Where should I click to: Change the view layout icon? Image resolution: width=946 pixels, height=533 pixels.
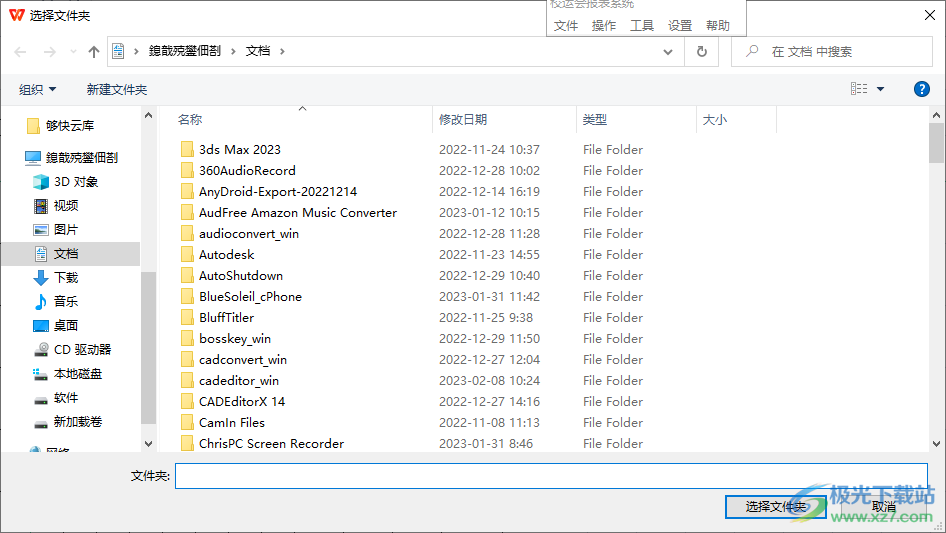(859, 89)
